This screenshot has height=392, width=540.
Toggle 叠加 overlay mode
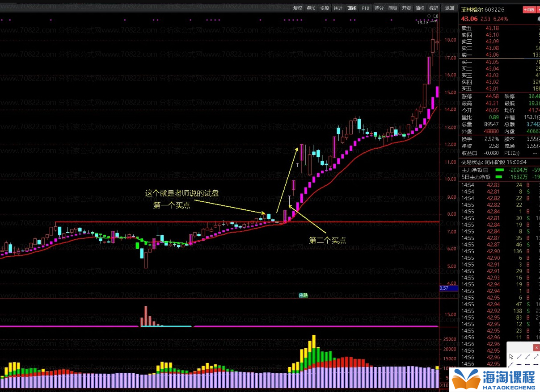(311, 8)
